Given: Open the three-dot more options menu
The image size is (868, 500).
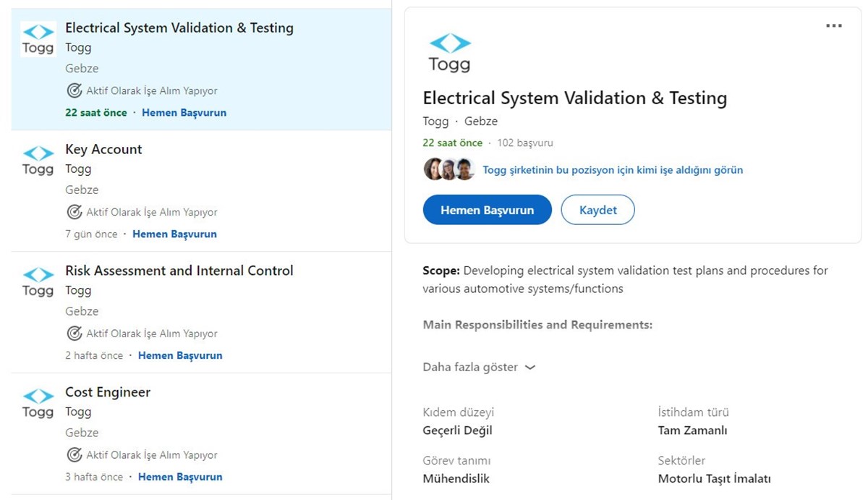Looking at the screenshot, I should (833, 26).
